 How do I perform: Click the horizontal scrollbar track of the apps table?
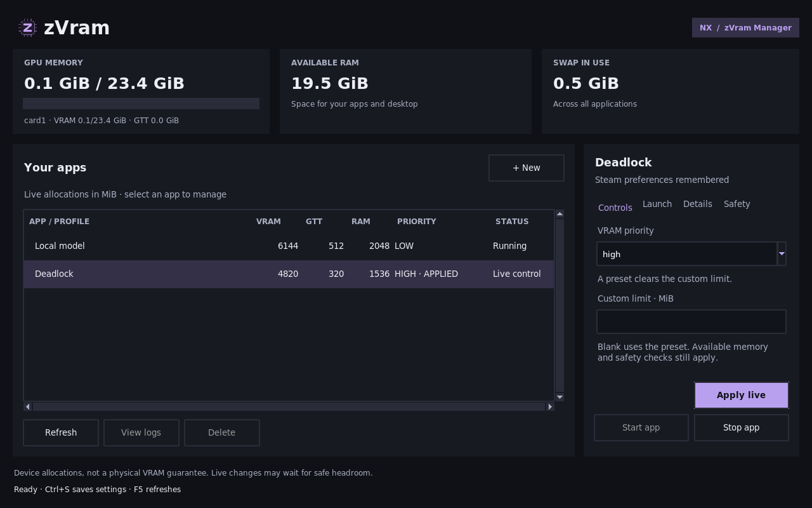[289, 406]
